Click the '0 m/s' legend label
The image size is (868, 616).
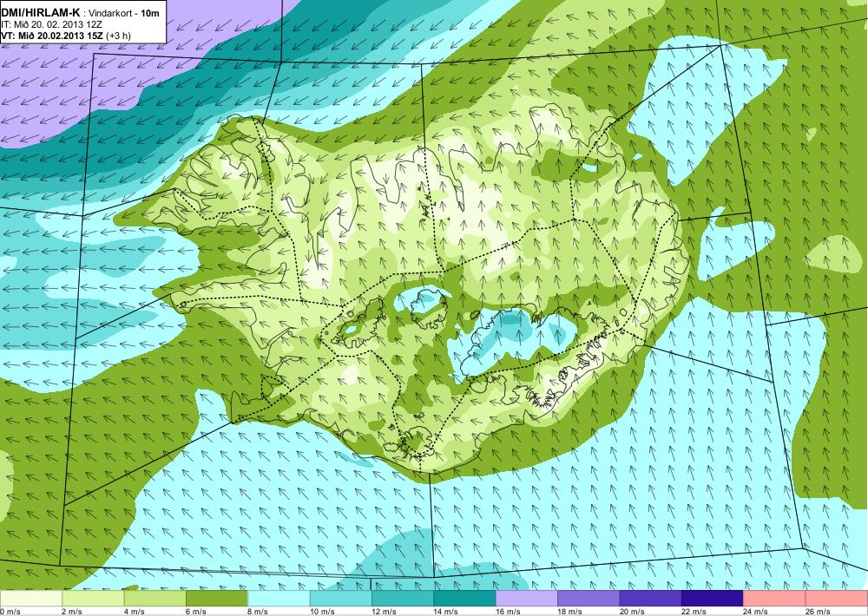[10, 612]
